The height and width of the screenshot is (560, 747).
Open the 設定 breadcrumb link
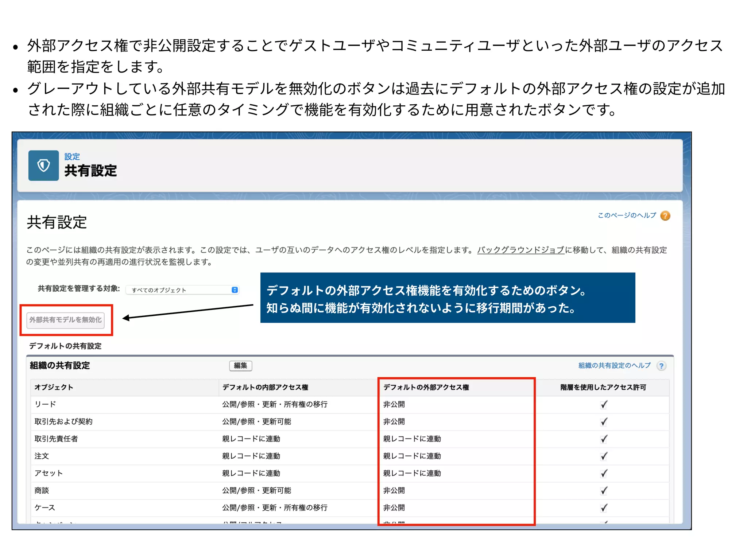[x=72, y=157]
